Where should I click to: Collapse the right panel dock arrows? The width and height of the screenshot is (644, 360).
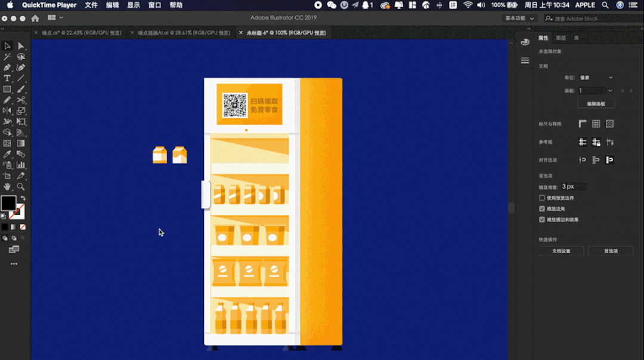(529, 29)
